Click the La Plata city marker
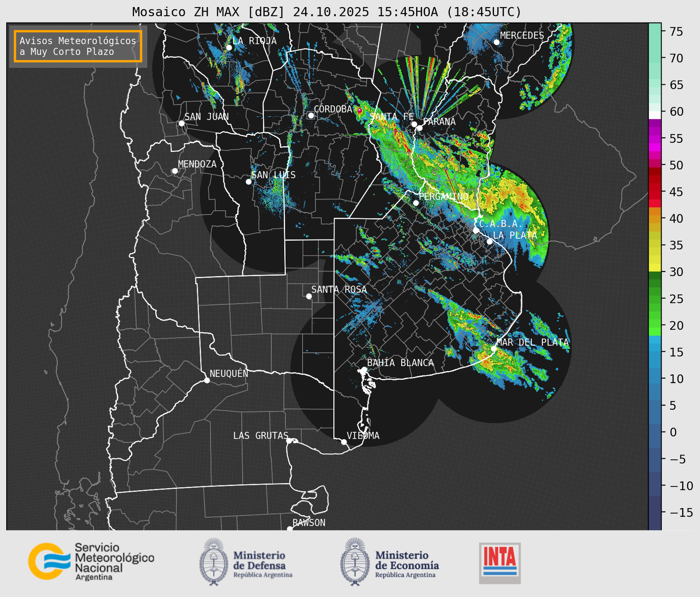This screenshot has width=700, height=597. (x=490, y=241)
